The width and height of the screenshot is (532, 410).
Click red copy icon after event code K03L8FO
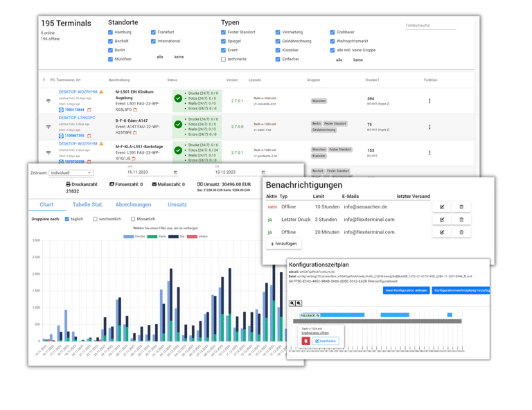point(135,110)
